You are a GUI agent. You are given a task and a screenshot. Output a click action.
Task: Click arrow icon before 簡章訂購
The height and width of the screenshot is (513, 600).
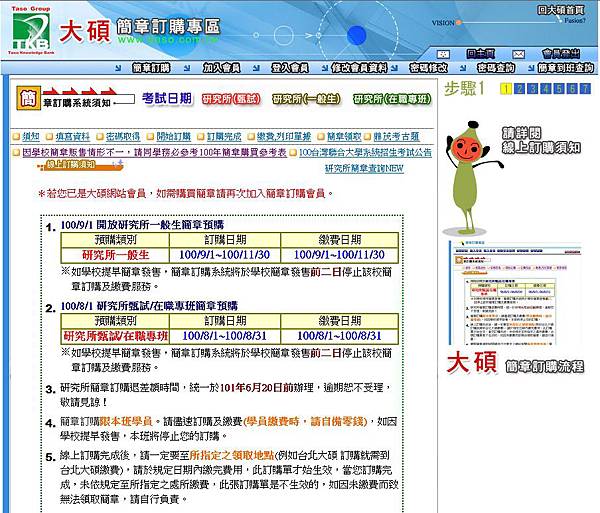coord(118,68)
